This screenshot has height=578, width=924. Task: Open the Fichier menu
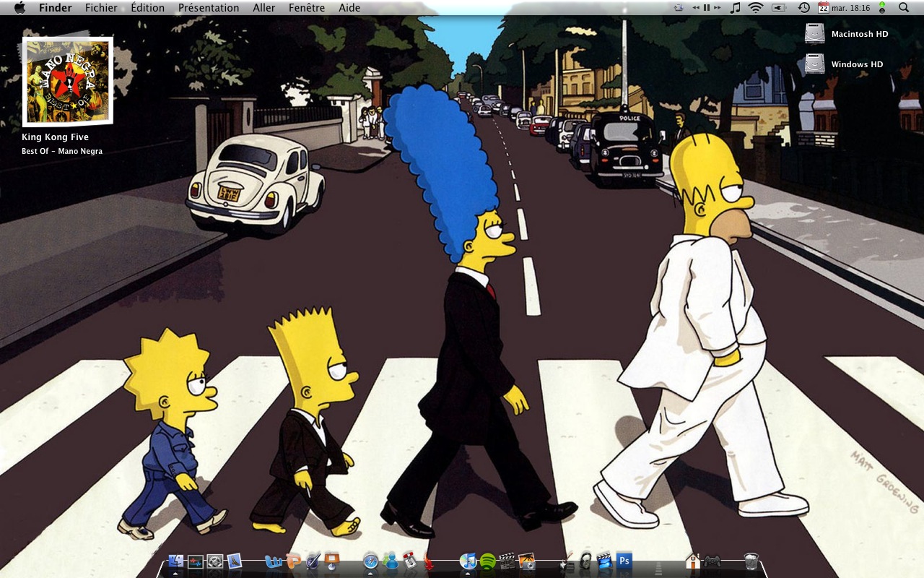[101, 8]
